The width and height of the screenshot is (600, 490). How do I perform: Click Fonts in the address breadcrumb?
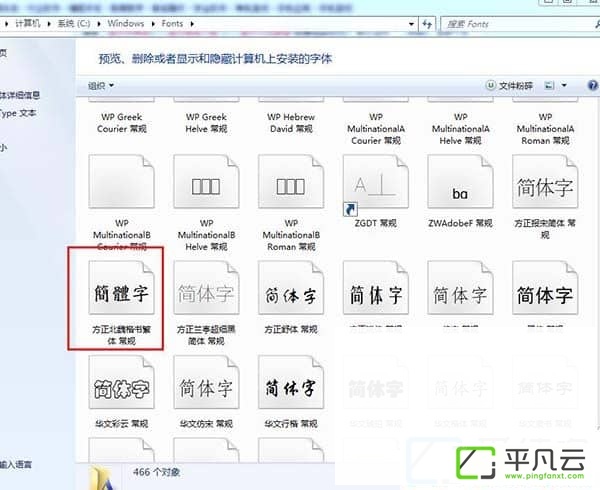point(172,24)
